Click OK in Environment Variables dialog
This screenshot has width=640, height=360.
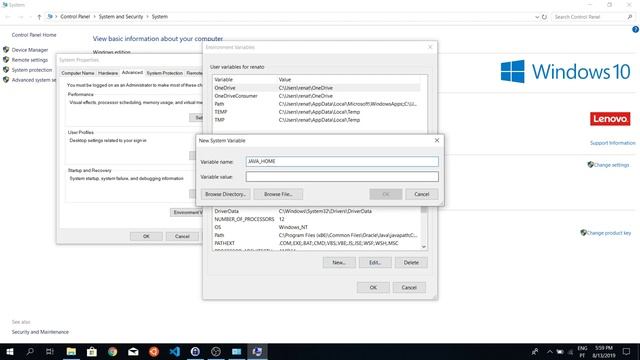pos(373,287)
